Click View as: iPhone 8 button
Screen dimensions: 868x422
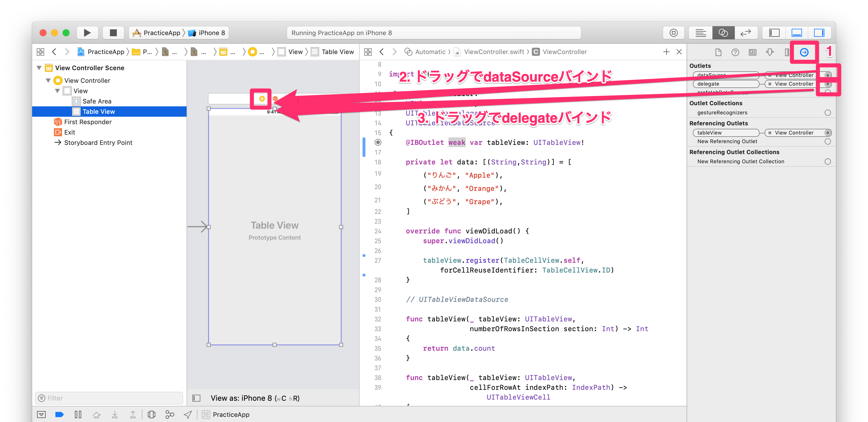255,398
